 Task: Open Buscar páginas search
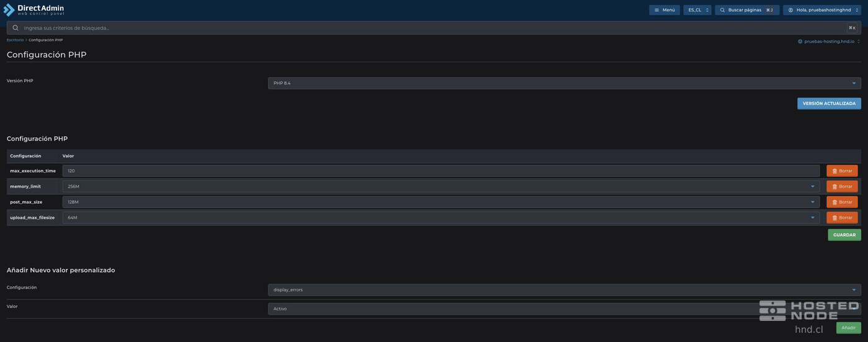(x=747, y=10)
